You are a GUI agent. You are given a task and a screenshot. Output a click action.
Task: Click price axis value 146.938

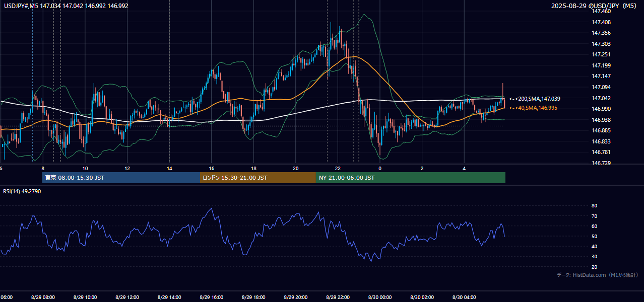click(602, 120)
